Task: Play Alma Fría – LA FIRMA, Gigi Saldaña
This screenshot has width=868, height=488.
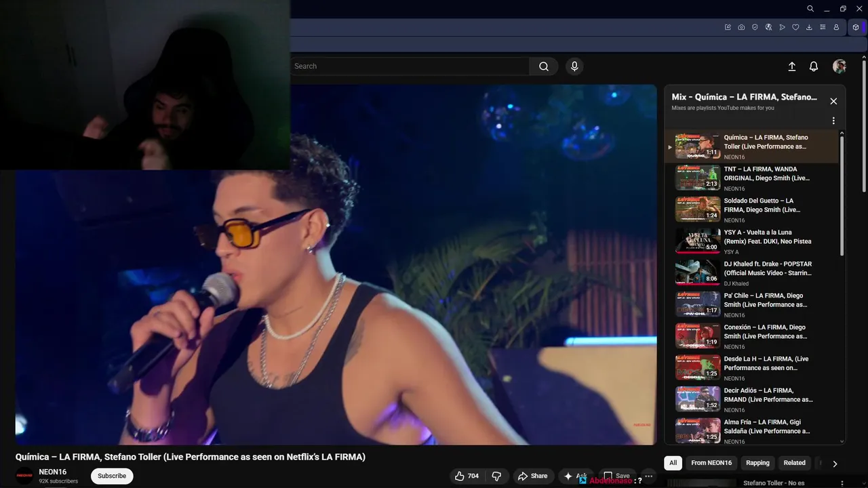Action: click(x=753, y=432)
